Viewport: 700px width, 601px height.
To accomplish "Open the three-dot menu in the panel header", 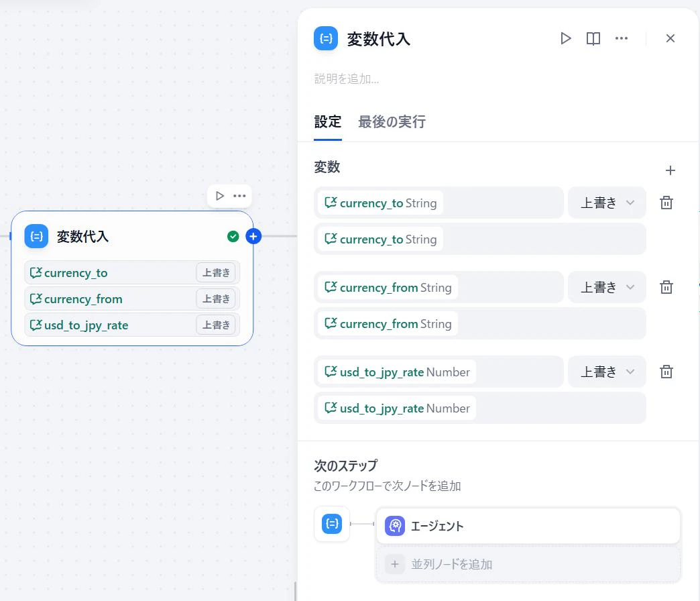I will point(621,38).
